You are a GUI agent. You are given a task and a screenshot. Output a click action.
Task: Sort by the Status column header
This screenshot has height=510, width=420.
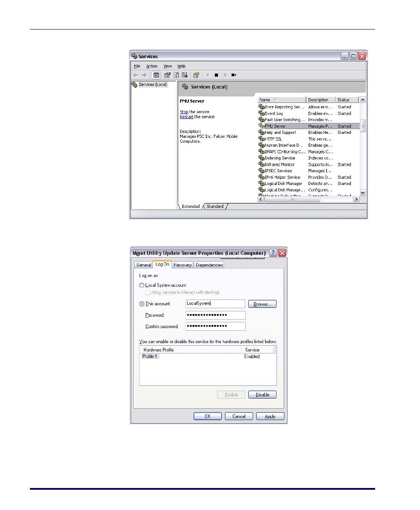tap(347, 100)
